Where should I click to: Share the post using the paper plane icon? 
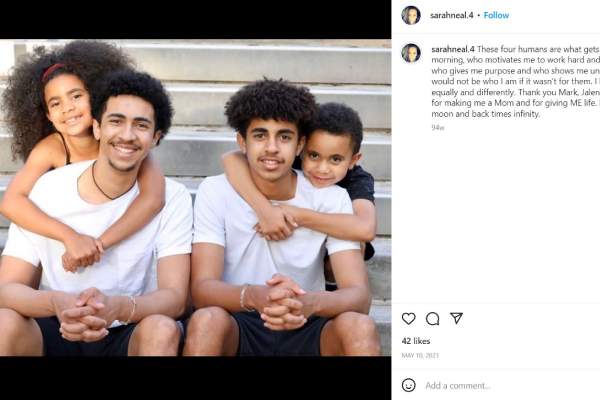[x=456, y=318]
